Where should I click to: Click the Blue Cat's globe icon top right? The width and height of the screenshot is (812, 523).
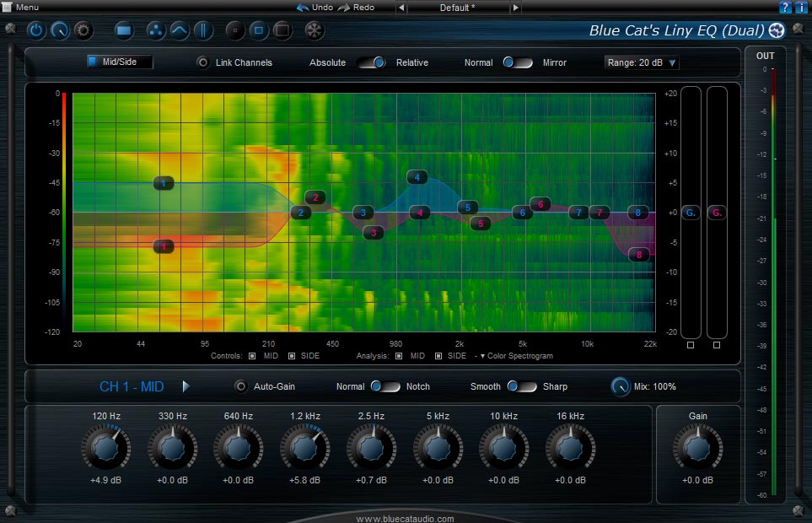click(776, 30)
